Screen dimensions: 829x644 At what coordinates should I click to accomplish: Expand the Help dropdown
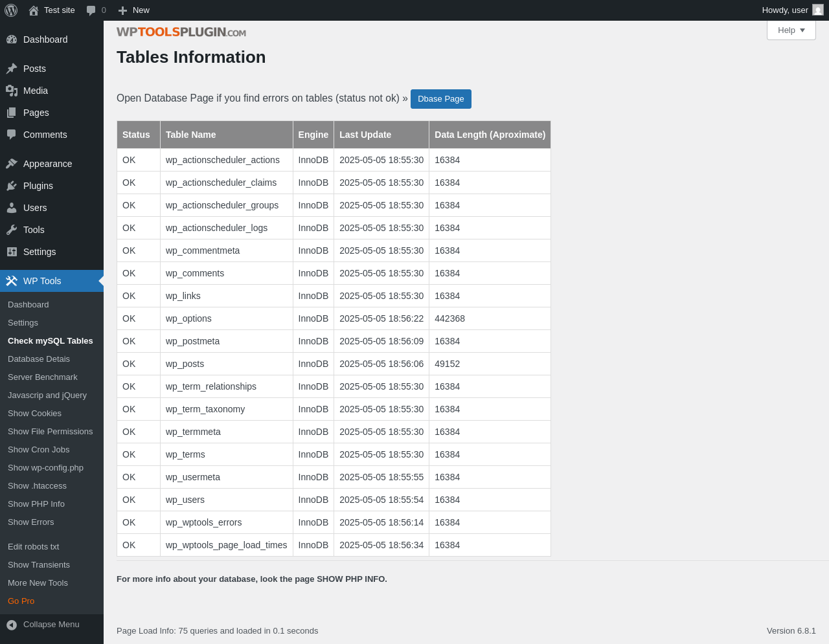pyautogui.click(x=791, y=30)
